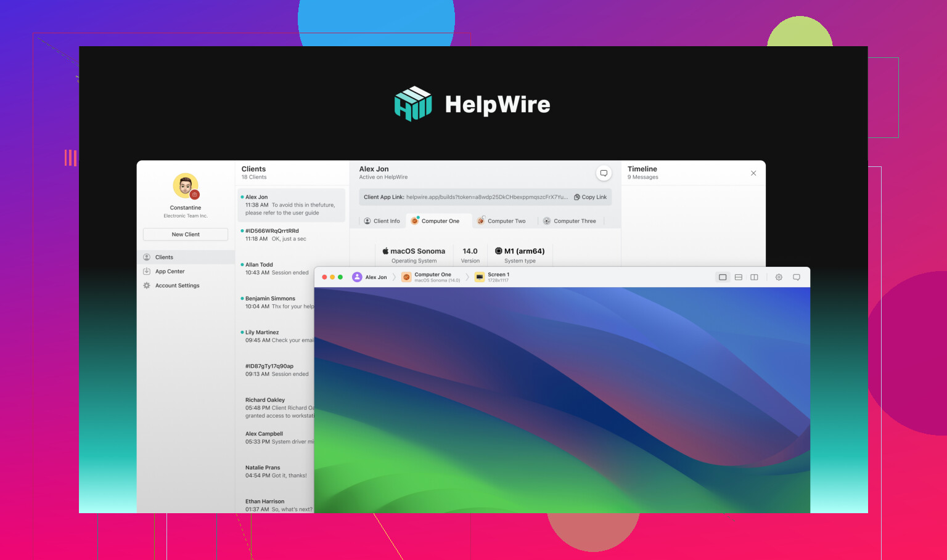Close the Timeline panel
This screenshot has width=947, height=560.
click(x=753, y=173)
